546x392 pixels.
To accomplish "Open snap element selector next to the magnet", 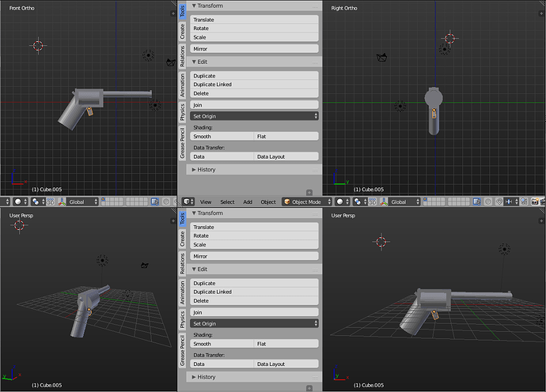I will click(510, 202).
